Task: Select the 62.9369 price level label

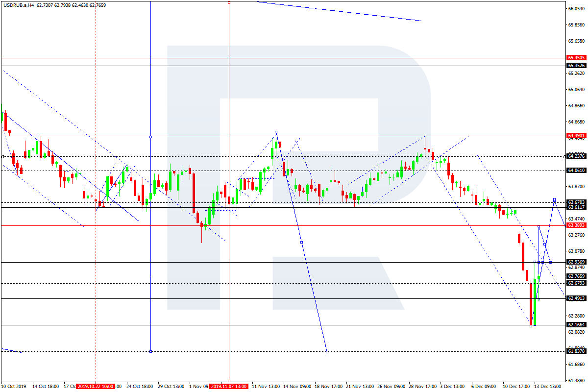Action: (x=576, y=262)
